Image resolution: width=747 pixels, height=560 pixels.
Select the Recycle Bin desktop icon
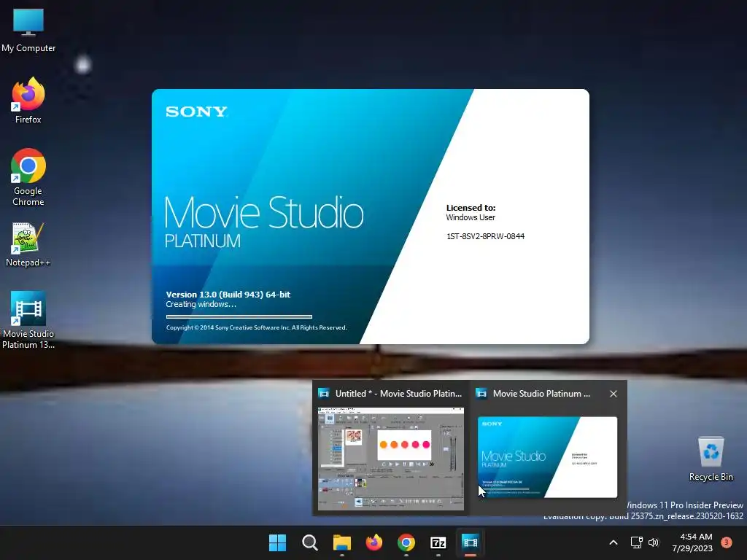tap(711, 459)
